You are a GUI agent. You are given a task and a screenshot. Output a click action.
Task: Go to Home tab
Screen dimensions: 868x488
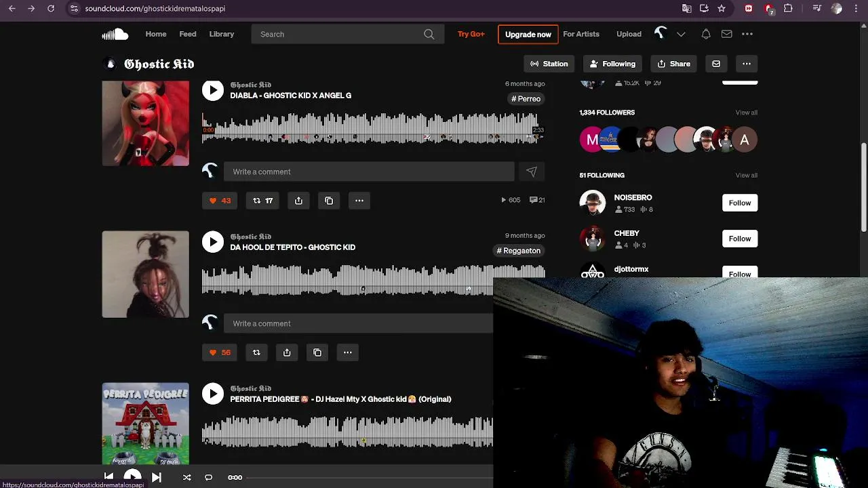pyautogui.click(x=156, y=34)
